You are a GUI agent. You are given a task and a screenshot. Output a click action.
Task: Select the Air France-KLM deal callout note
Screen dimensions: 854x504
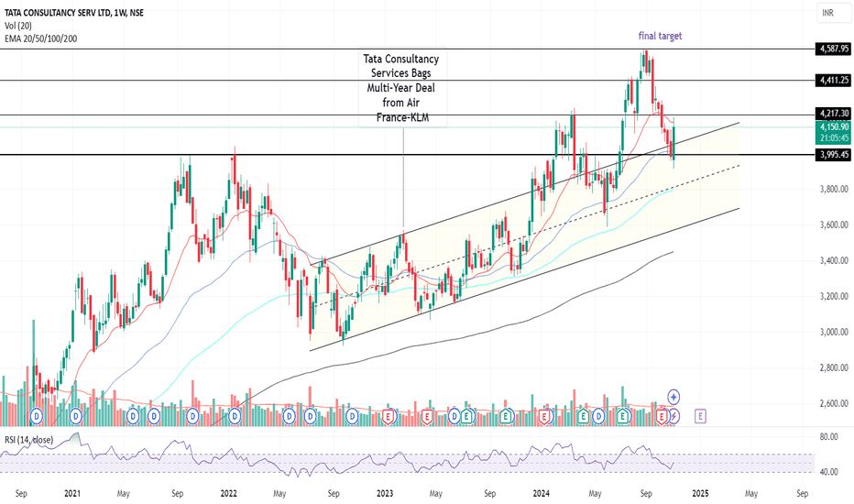pos(402,88)
